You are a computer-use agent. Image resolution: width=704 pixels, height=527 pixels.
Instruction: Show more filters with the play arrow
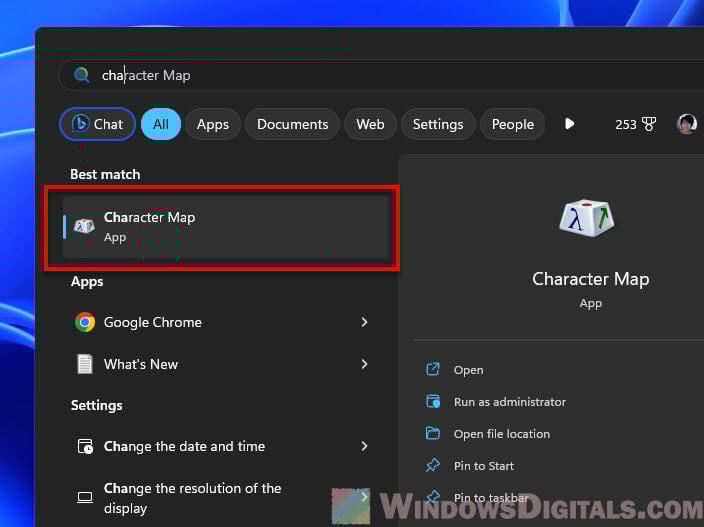(569, 123)
